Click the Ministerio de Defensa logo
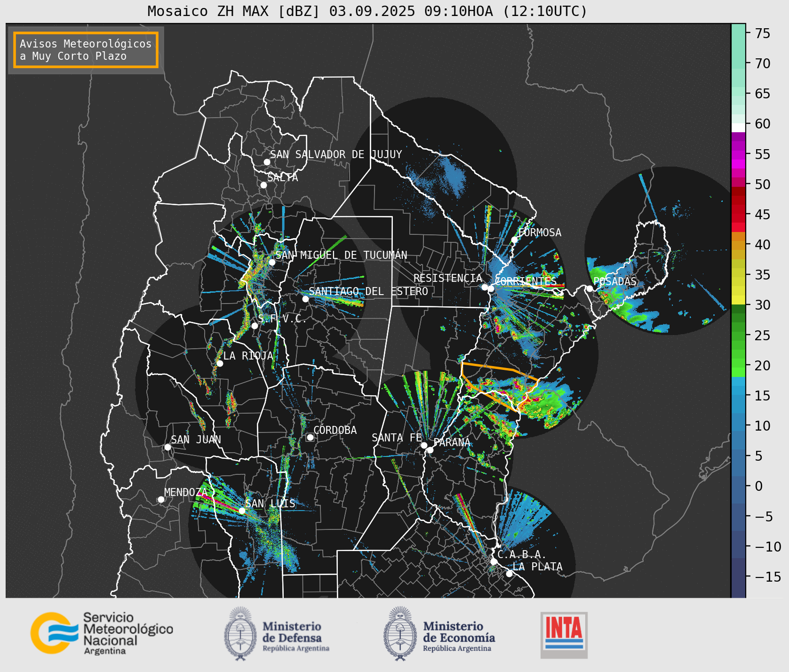The height and width of the screenshot is (672, 789). point(277,633)
